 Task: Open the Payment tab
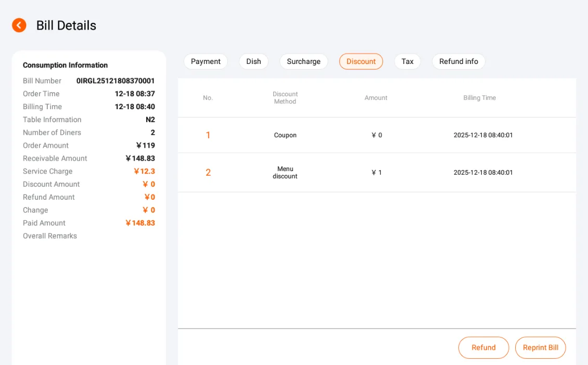(x=206, y=61)
